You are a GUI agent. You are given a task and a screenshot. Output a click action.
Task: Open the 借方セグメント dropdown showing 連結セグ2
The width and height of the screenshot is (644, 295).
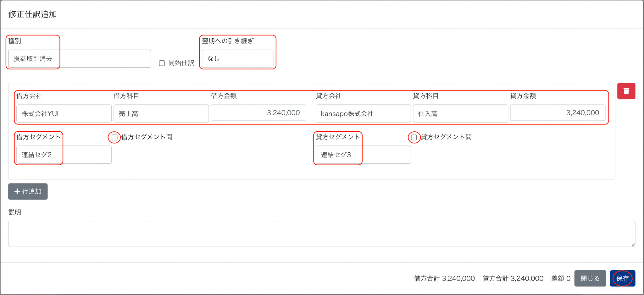pyautogui.click(x=64, y=155)
